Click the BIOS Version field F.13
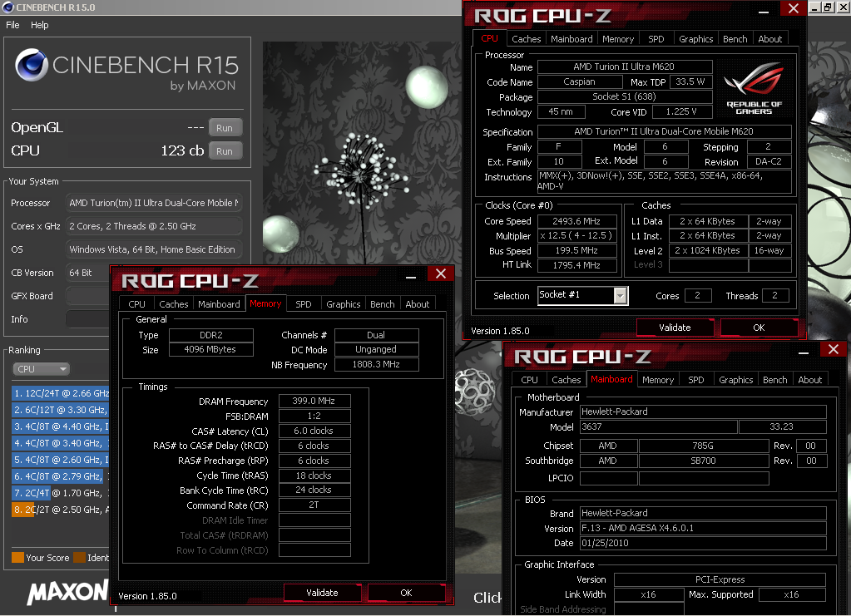 pos(703,528)
